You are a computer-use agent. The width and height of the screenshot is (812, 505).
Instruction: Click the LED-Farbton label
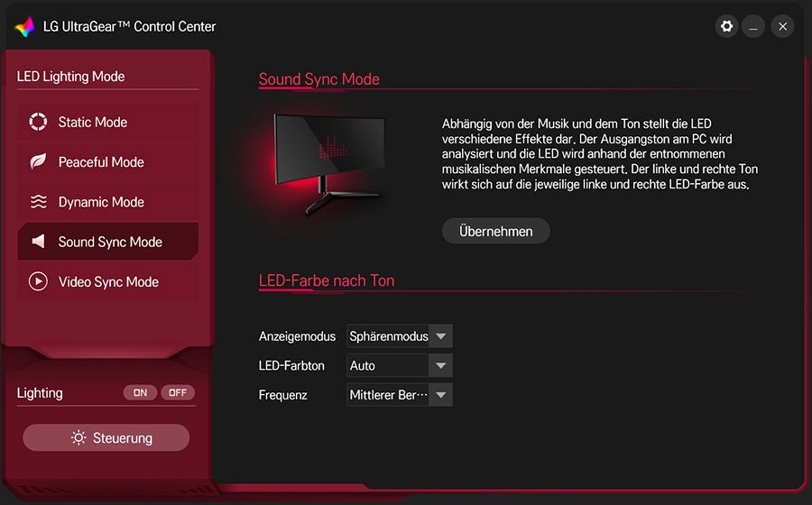tap(291, 366)
